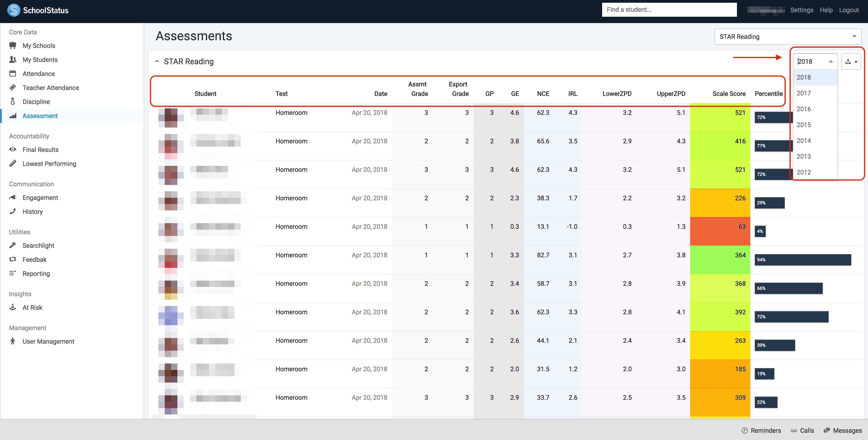Click the green scale score cell 364
The width and height of the screenshot is (868, 440).
tap(720, 260)
